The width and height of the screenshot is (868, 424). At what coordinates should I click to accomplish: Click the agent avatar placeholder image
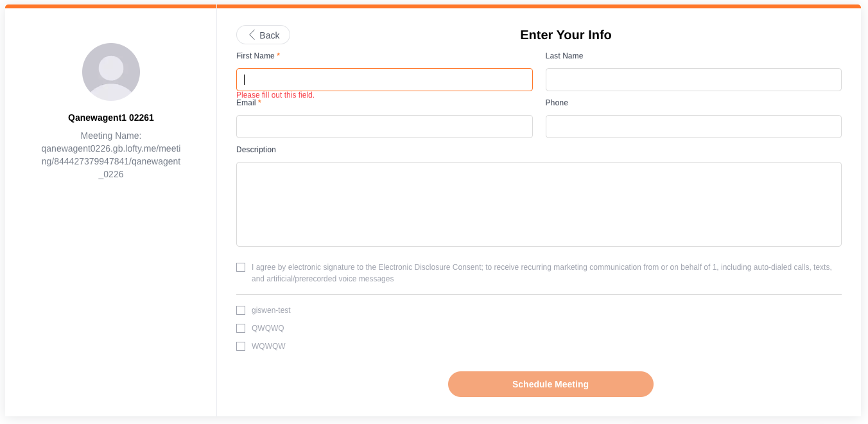coord(111,72)
